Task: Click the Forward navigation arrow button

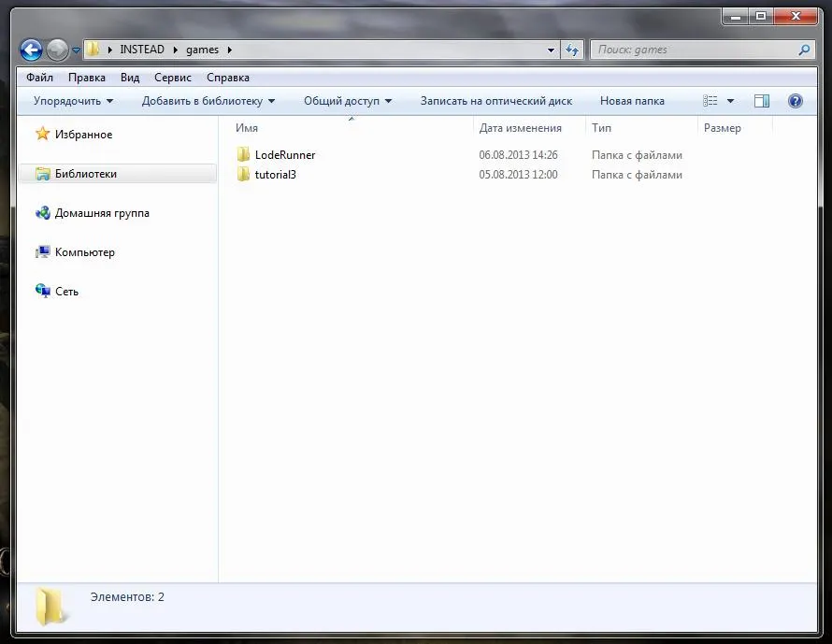Action: 57,50
